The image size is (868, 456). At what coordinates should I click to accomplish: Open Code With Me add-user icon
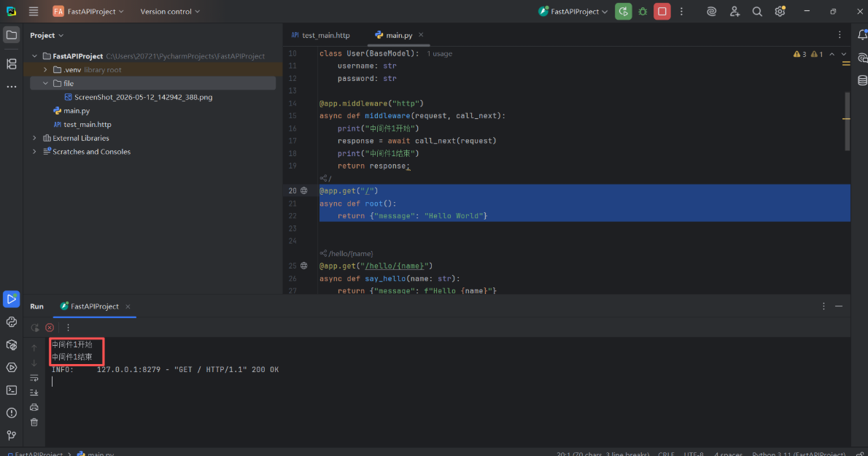pyautogui.click(x=735, y=11)
